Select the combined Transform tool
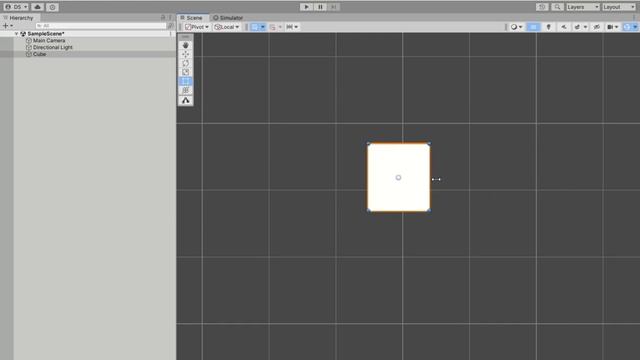The width and height of the screenshot is (640, 360). [x=186, y=90]
